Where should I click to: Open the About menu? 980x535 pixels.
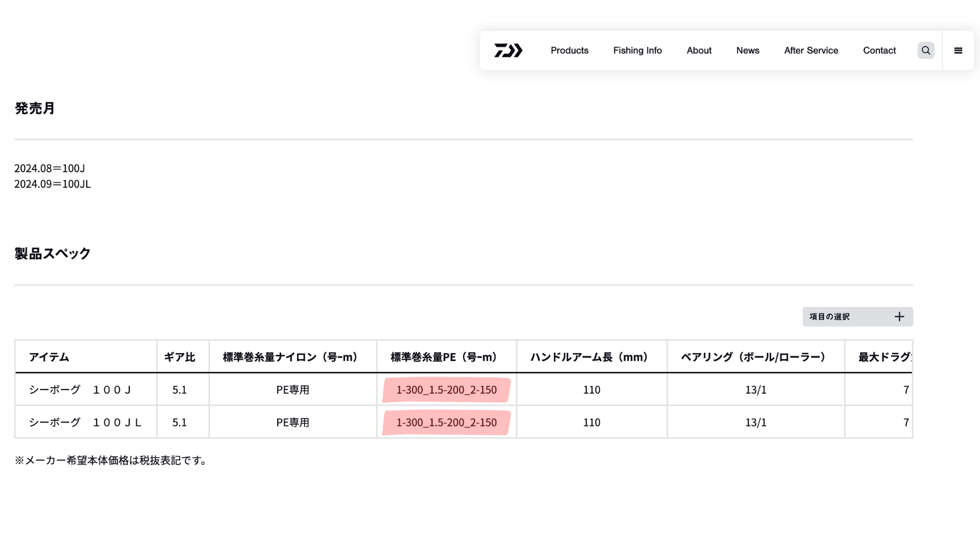[x=699, y=51]
